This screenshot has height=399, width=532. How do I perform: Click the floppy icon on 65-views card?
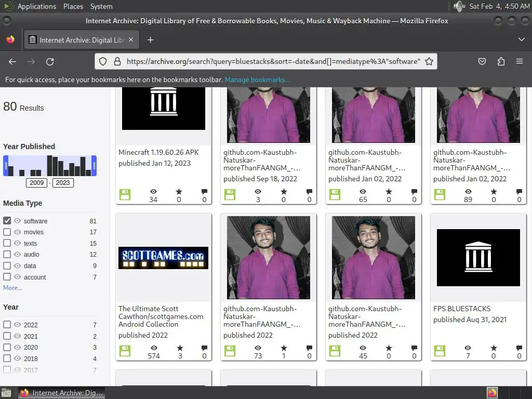(335, 195)
